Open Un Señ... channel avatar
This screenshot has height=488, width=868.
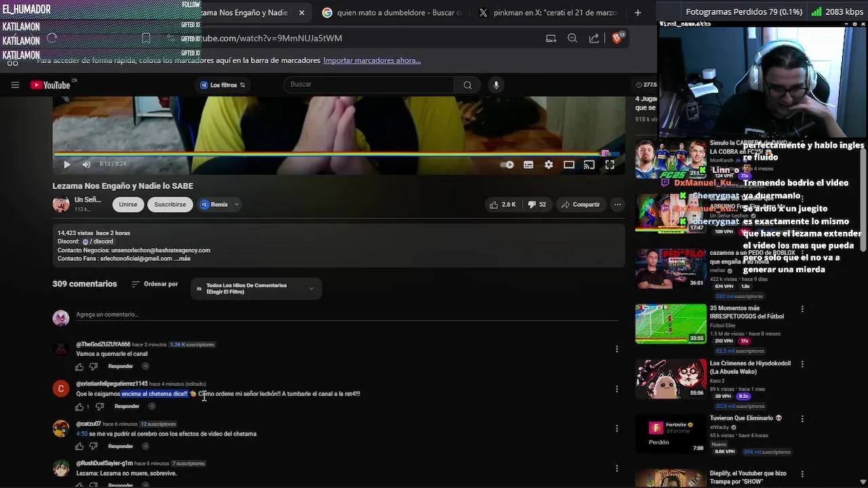click(61, 204)
